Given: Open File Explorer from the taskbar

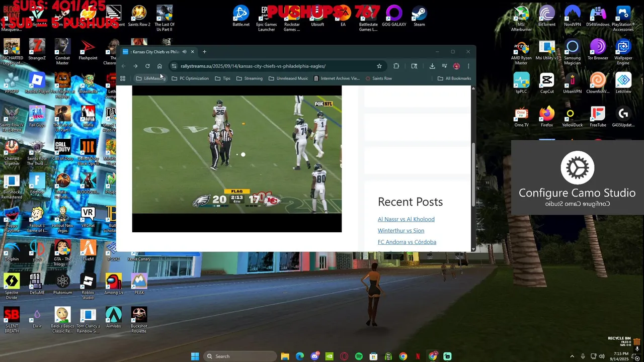Looking at the screenshot, I should pos(285,356).
